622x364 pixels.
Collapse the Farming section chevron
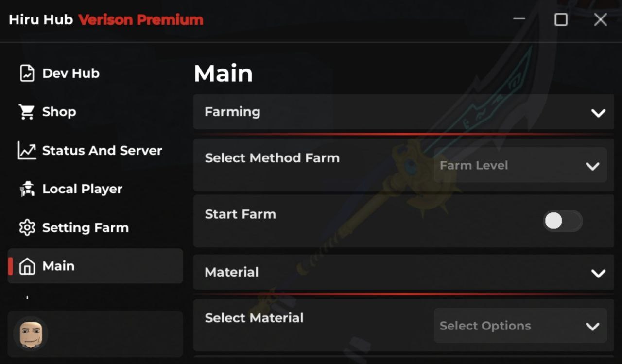point(598,113)
